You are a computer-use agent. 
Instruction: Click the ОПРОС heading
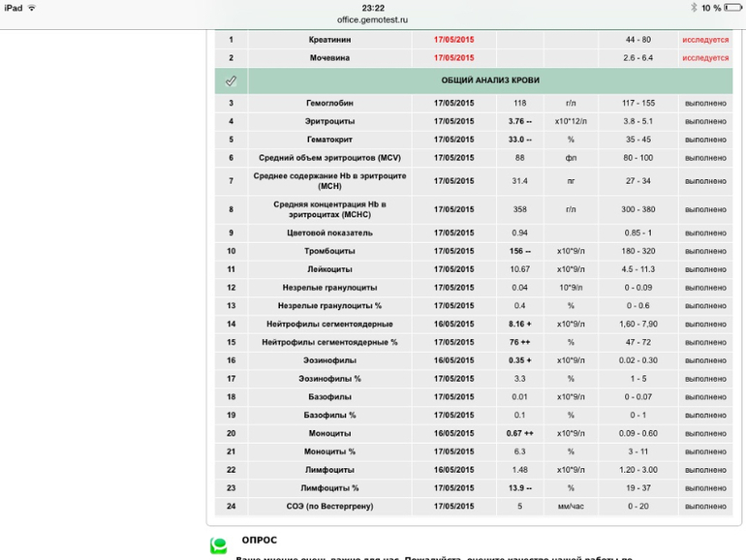(259, 541)
